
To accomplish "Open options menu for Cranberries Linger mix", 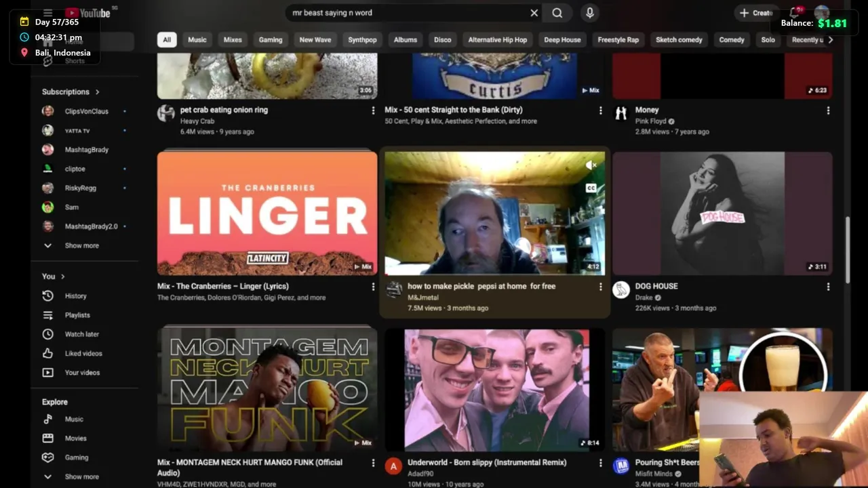I will coord(372,287).
